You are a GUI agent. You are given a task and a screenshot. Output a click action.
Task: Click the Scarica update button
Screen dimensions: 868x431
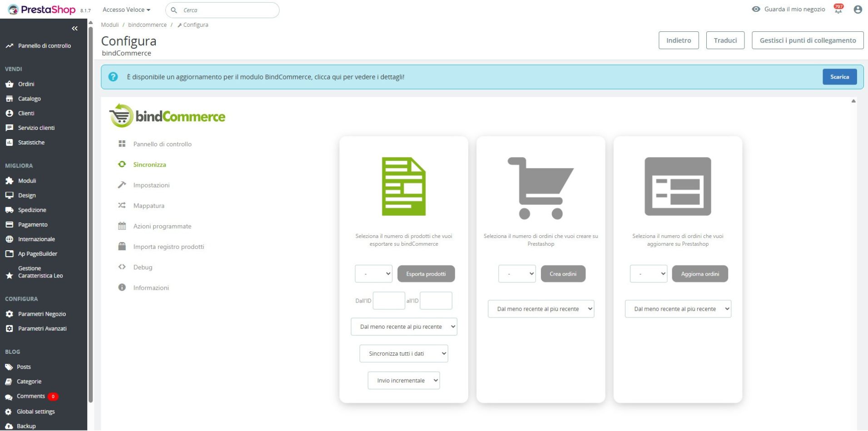point(839,77)
